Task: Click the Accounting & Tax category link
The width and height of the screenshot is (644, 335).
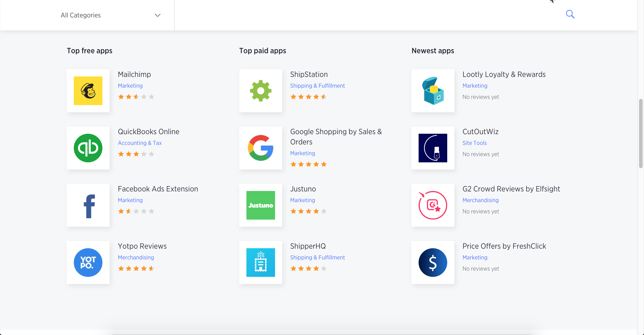Action: (x=140, y=143)
